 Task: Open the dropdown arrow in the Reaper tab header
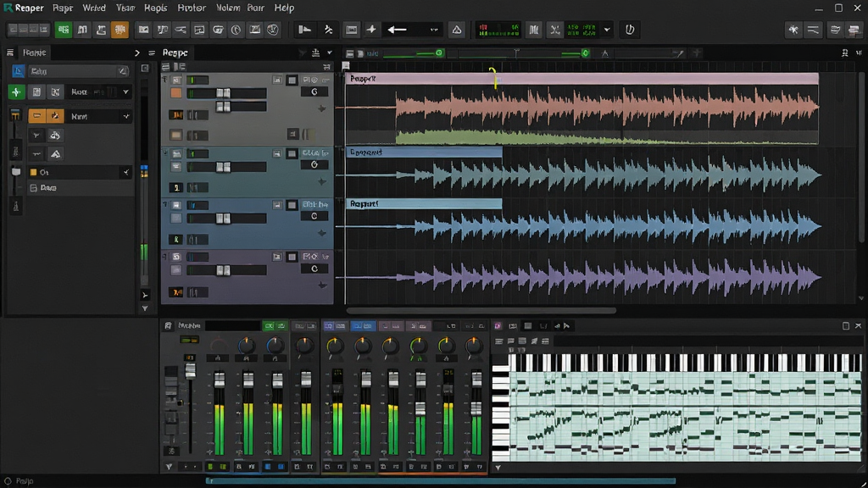[330, 53]
